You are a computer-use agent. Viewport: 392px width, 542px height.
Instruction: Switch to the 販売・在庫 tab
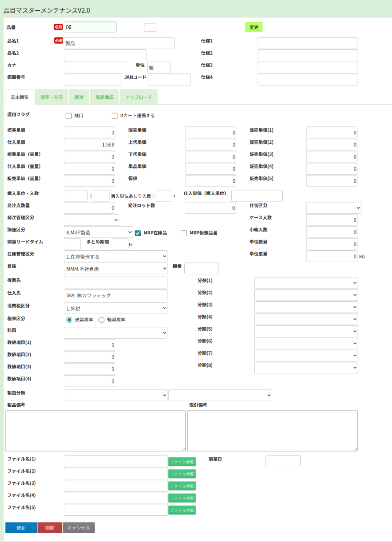(52, 97)
